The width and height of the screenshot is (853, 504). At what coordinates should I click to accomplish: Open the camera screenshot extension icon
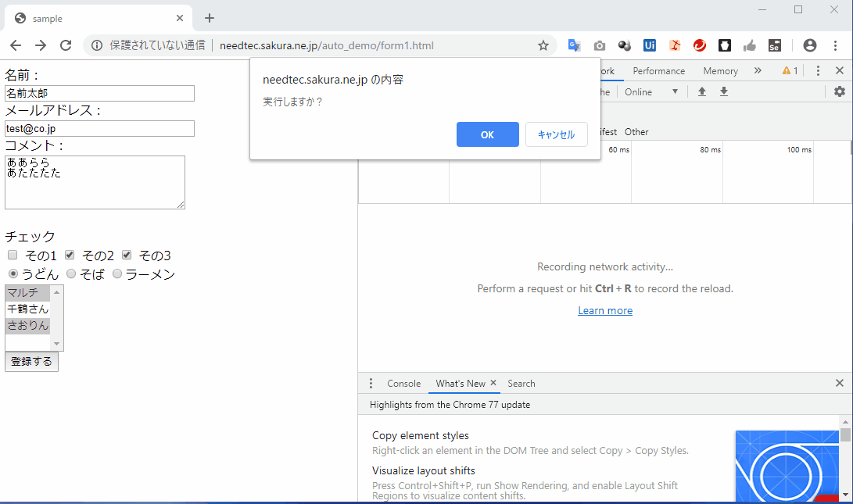[599, 45]
